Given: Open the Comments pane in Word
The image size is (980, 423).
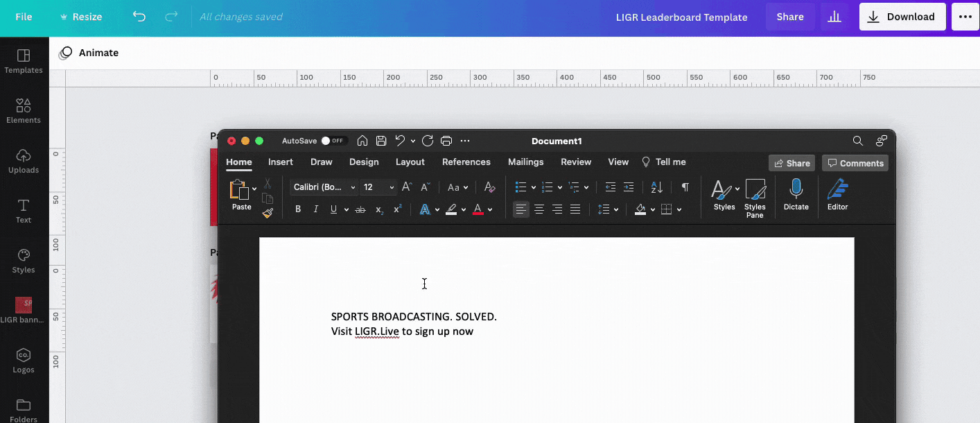Looking at the screenshot, I should click(855, 163).
